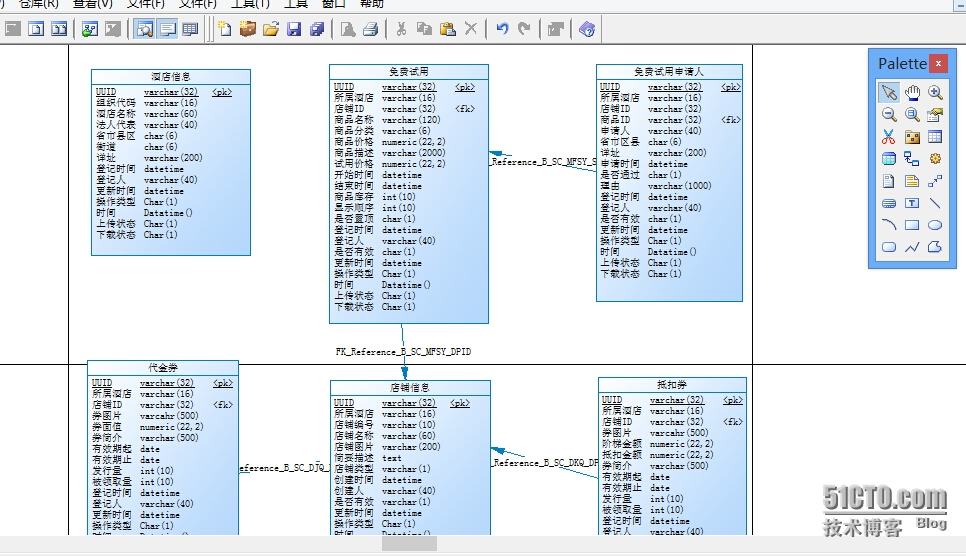The image size is (966, 556).
Task: Click the Print toolbar icon
Action: tap(370, 29)
